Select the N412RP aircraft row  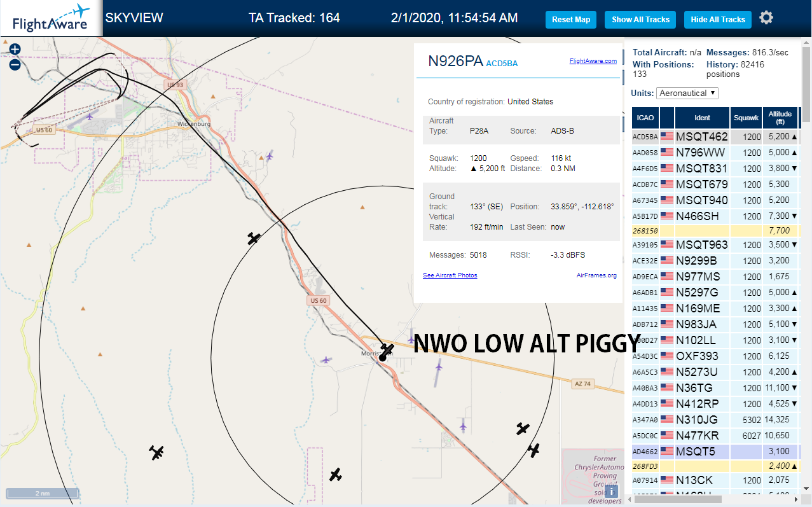[x=716, y=404]
